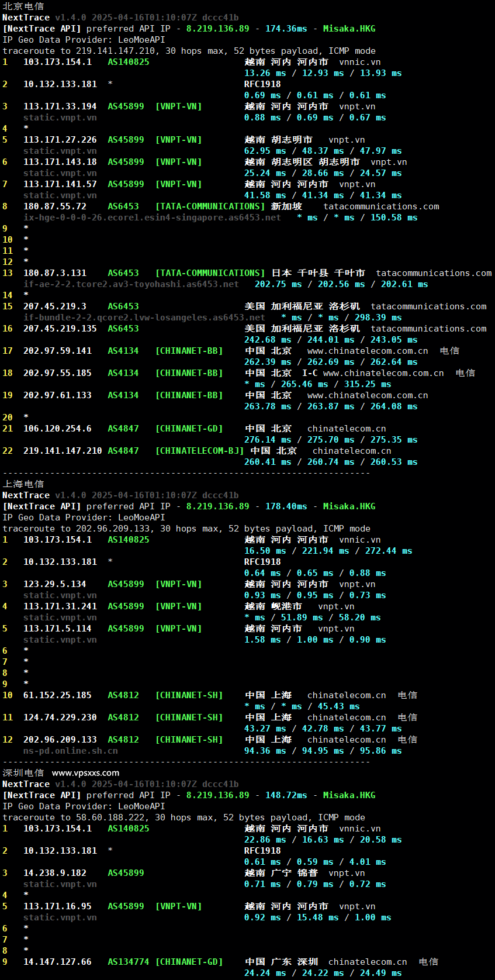Click IP 202.97.55.185 at hop 18
This screenshot has width=495, height=980.
[57, 373]
